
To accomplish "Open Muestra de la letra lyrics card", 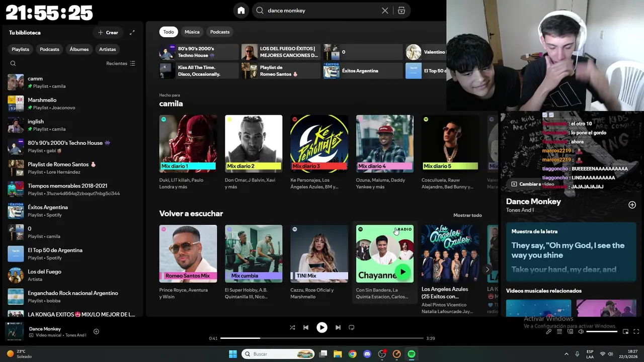I will pos(571,252).
